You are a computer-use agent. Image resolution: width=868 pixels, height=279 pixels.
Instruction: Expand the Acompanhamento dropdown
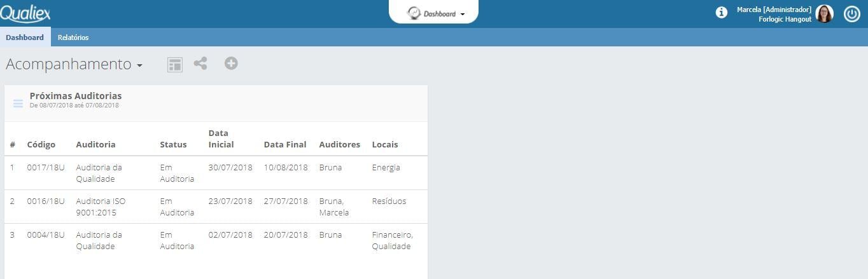pyautogui.click(x=74, y=64)
